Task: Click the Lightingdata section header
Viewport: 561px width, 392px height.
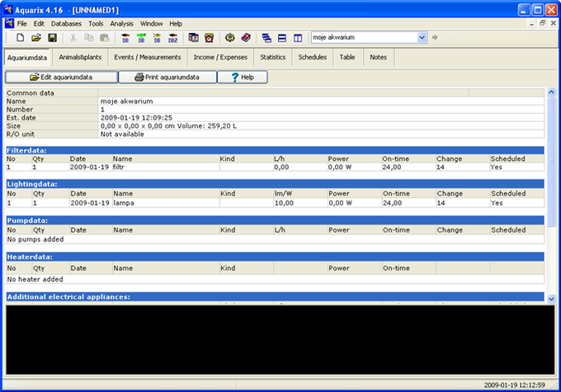Action: coord(275,184)
